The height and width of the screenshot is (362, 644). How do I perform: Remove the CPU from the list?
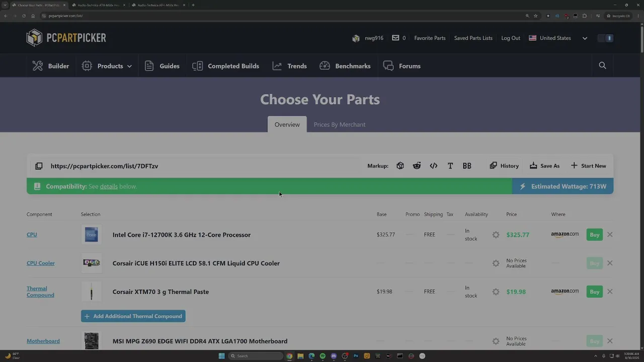point(610,235)
